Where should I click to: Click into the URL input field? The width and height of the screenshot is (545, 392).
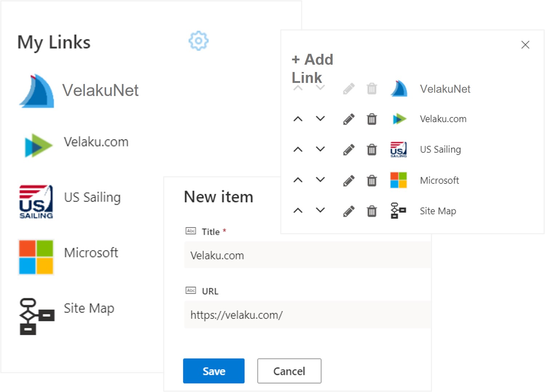tap(308, 315)
